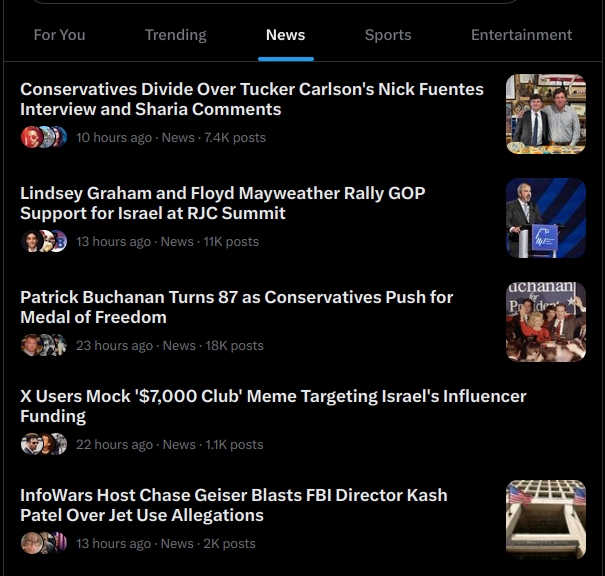Image resolution: width=605 pixels, height=576 pixels.
Task: Click avatar cluster beside 22 hours ago
Action: click(44, 444)
